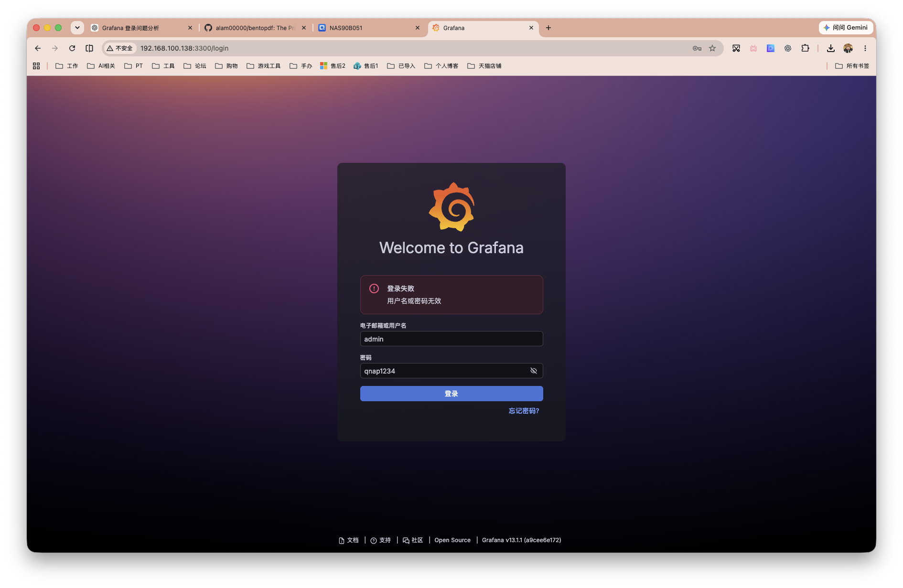Image resolution: width=903 pixels, height=588 pixels.
Task: Click the browser forward arrow
Action: click(55, 48)
